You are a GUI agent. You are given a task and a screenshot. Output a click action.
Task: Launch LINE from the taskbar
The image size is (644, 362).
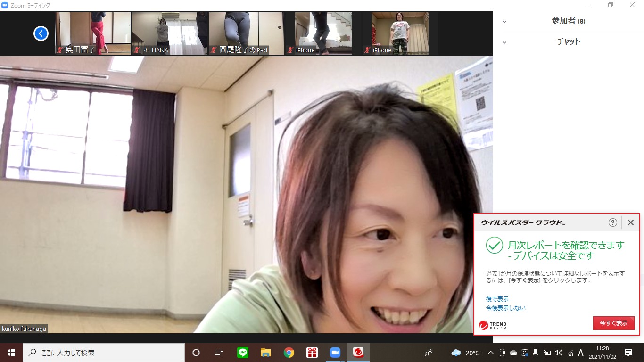[x=243, y=353]
